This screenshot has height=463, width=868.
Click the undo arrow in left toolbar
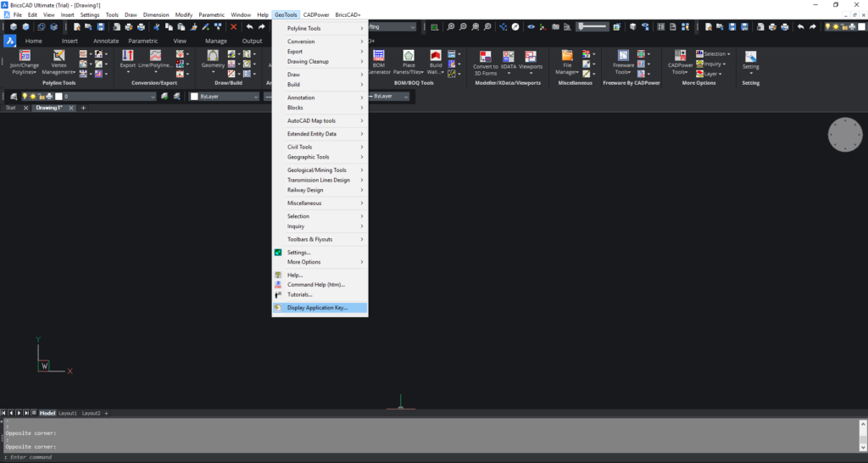click(x=250, y=26)
